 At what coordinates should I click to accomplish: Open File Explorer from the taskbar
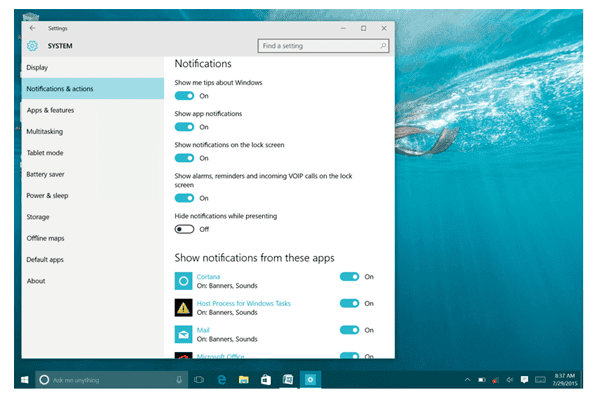pyautogui.click(x=243, y=380)
